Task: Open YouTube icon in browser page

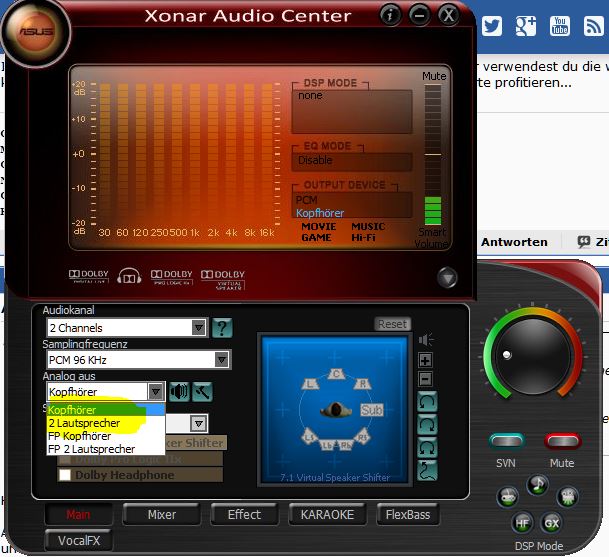Action: (560, 26)
